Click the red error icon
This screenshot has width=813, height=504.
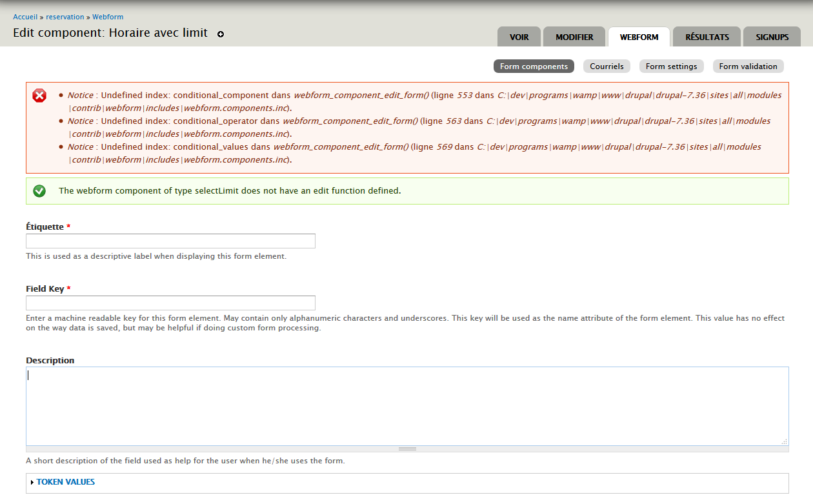click(39, 96)
